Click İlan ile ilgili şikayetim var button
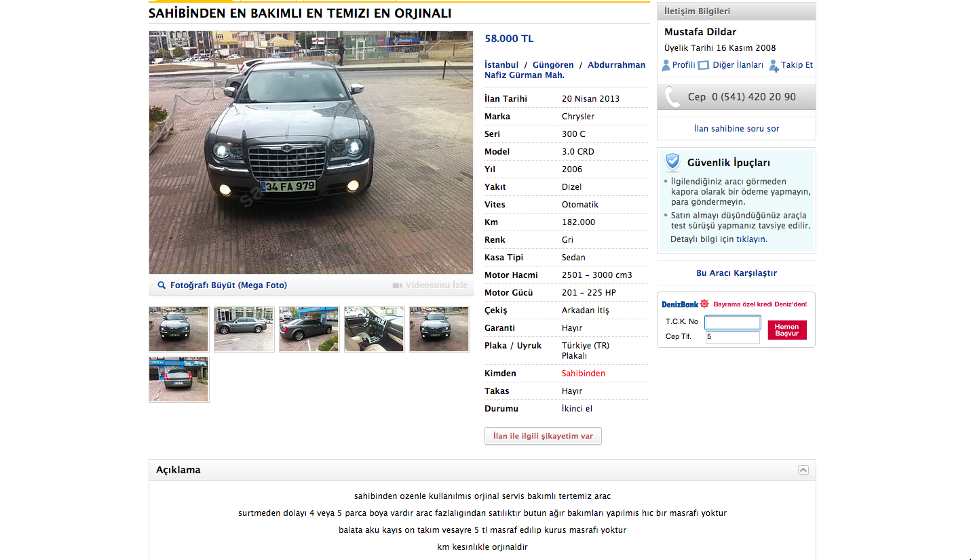Screen dimensions: 971x560 (543, 436)
